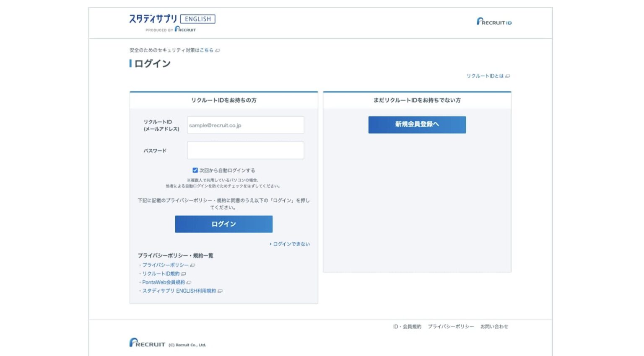The width and height of the screenshot is (644, 356).
Task: Focus the パスワード input field
Action: coord(245,150)
